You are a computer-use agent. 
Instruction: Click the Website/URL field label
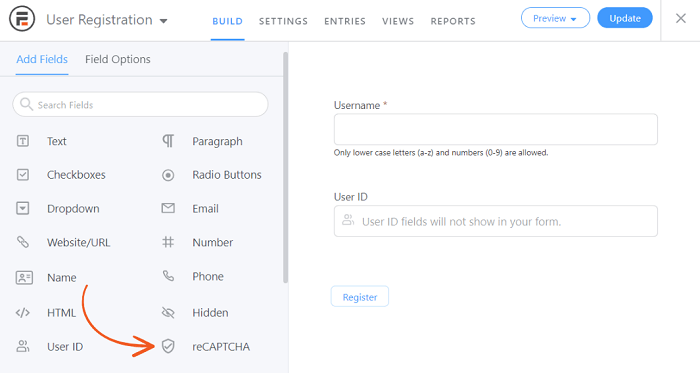coord(79,243)
